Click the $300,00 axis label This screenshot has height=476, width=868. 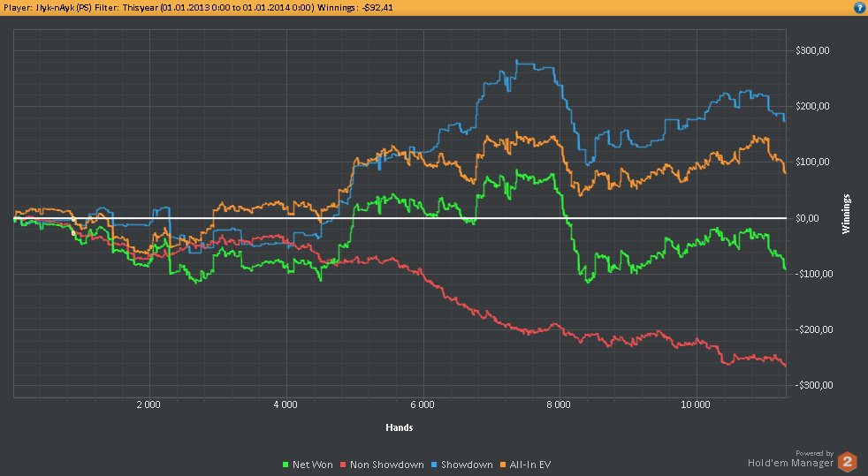812,50
